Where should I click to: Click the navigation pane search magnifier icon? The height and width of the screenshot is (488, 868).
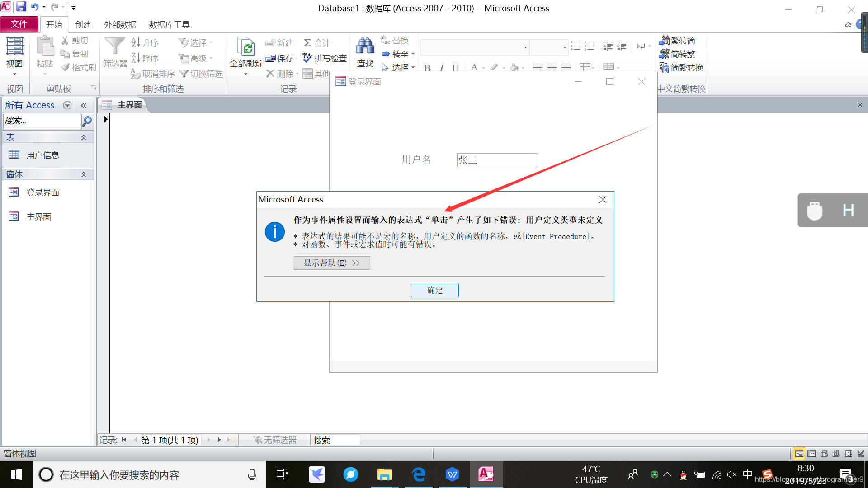click(x=87, y=121)
